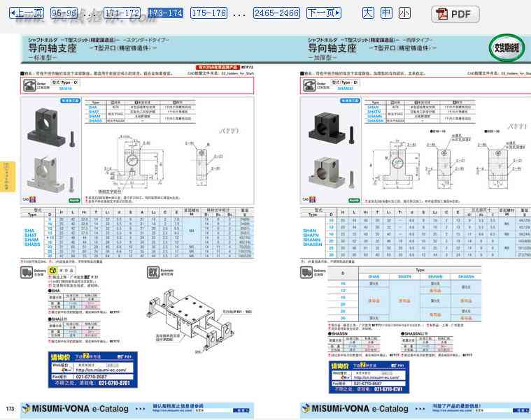This screenshot has width=531, height=420.
Task: Jump to last pages 2465-2466
Action: pyautogui.click(x=276, y=13)
